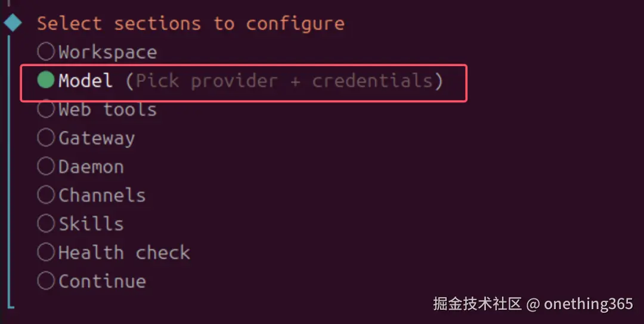Click the "Select sections to configure" heading
The image size is (644, 324).
coord(191,24)
